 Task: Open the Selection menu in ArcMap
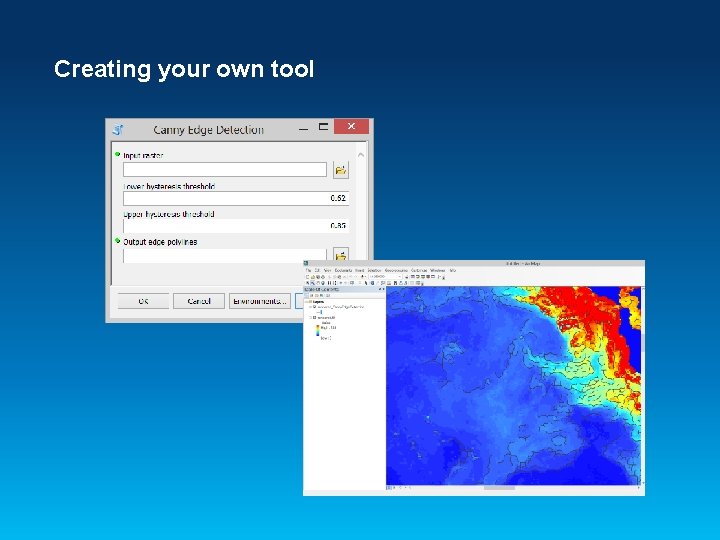[374, 270]
